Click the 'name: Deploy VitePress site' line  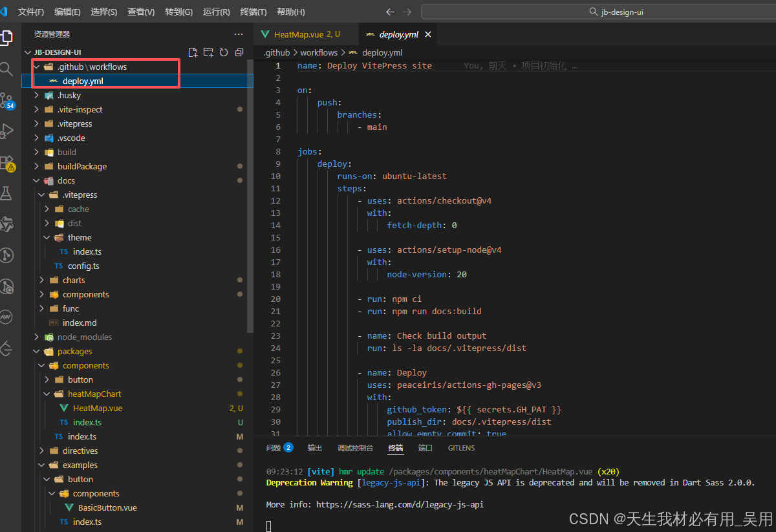tap(365, 65)
